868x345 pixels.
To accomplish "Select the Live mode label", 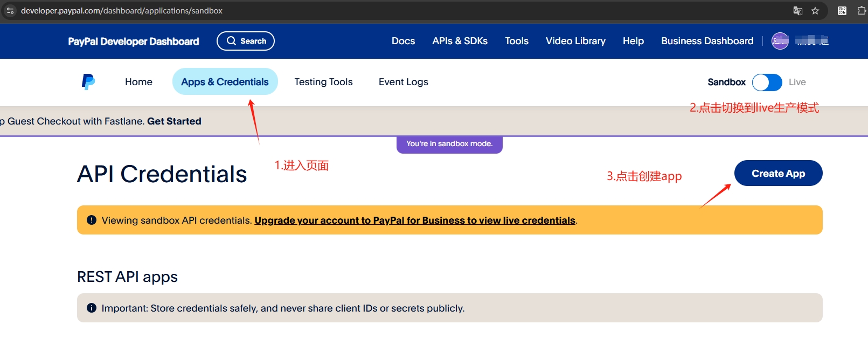I will coord(797,82).
